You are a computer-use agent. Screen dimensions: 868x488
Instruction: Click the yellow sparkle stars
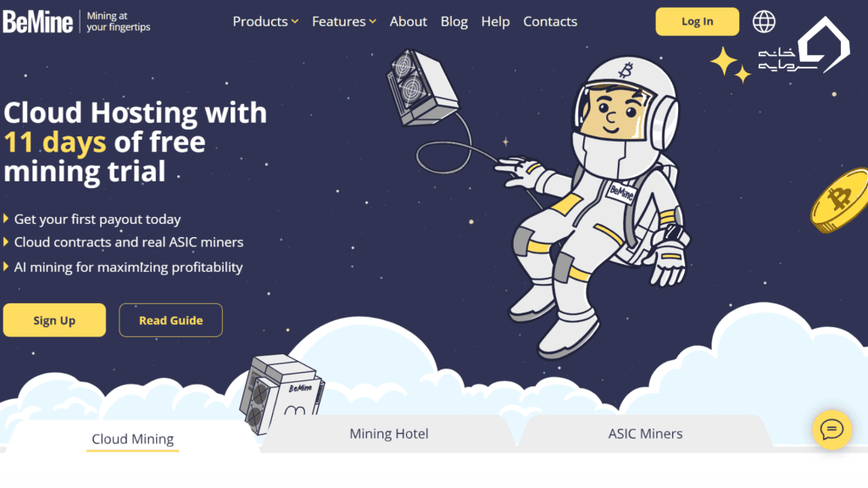(x=730, y=64)
